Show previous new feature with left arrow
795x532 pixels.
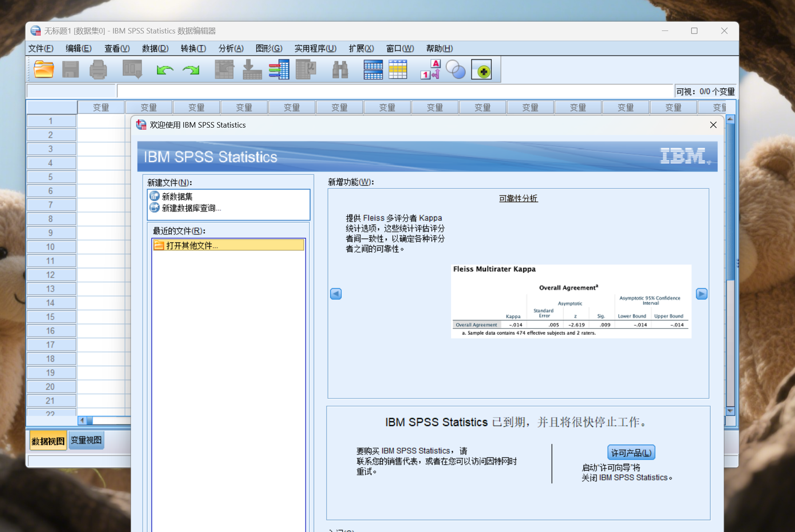point(336,294)
